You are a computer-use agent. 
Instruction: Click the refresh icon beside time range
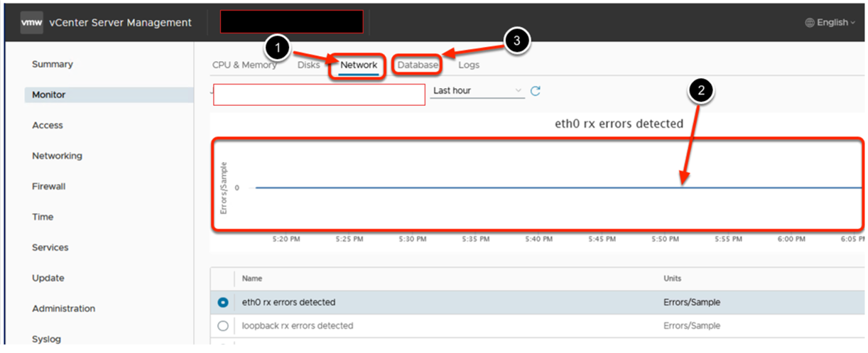pos(536,91)
